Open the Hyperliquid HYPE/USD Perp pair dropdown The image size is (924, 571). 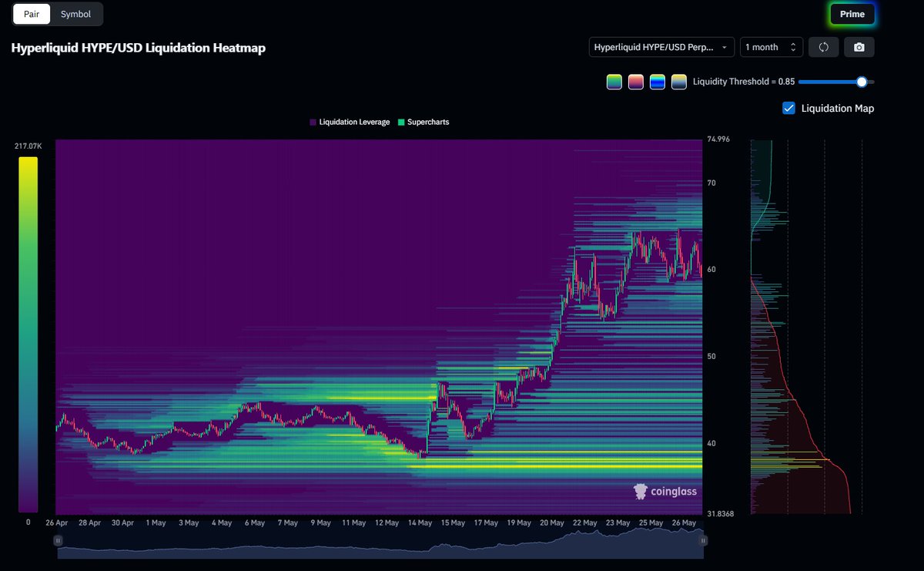[661, 47]
